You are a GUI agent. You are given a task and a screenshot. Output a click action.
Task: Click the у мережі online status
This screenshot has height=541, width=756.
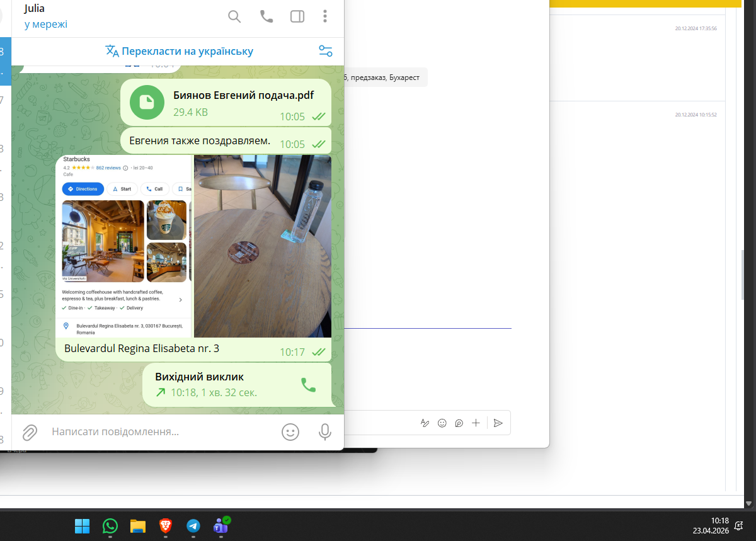click(46, 25)
